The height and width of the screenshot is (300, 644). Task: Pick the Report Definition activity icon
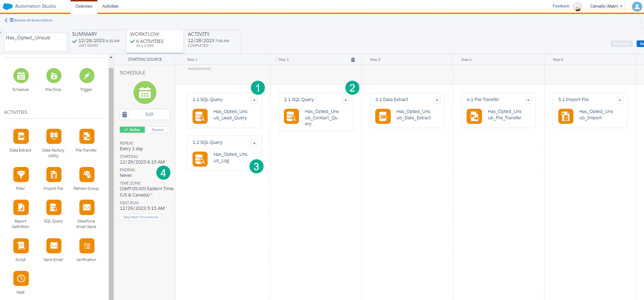(21, 207)
